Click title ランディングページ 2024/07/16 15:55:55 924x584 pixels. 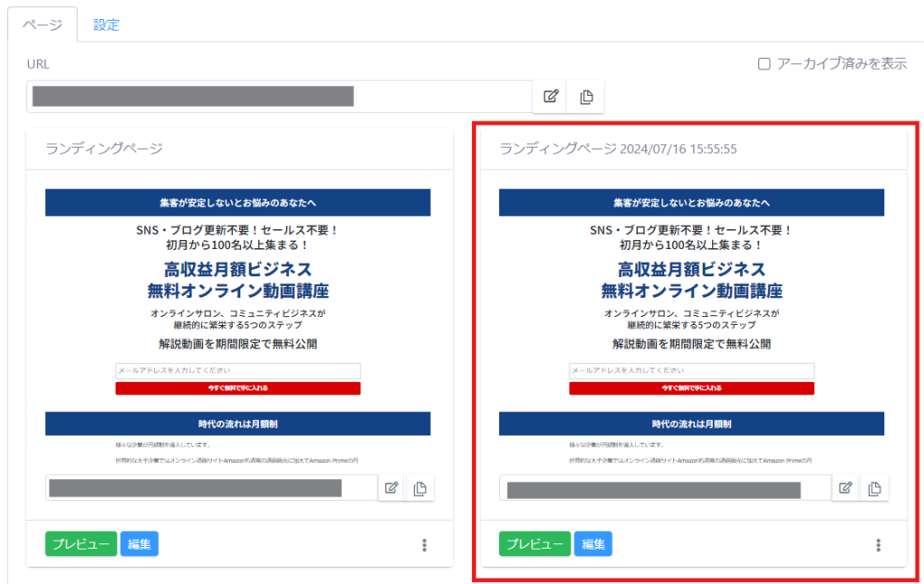click(x=618, y=149)
